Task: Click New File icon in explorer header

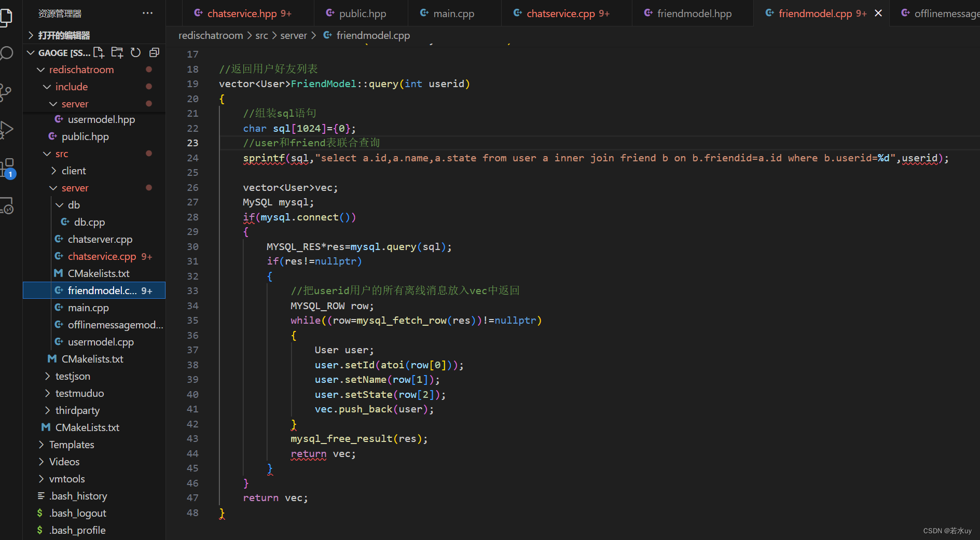Action: (99, 52)
